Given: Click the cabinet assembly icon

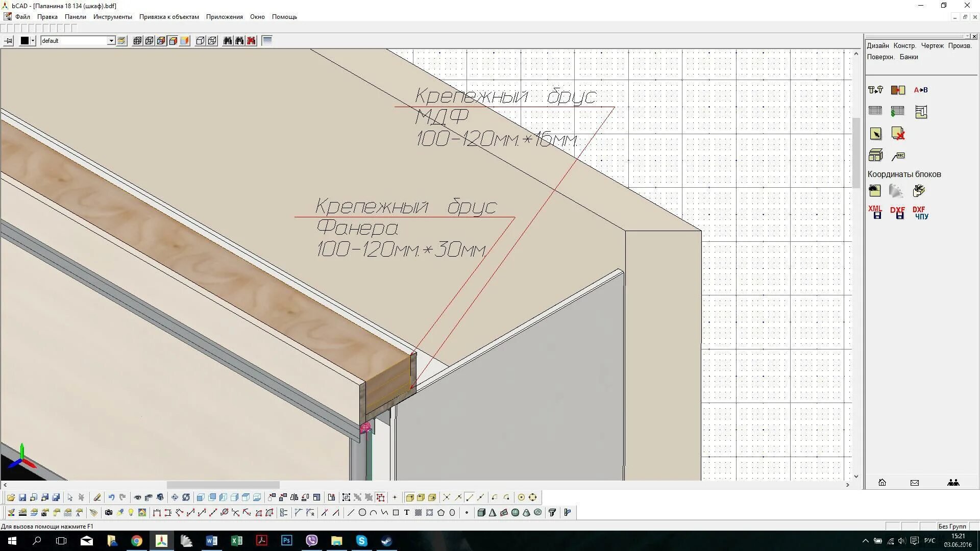Looking at the screenshot, I should coord(875,155).
